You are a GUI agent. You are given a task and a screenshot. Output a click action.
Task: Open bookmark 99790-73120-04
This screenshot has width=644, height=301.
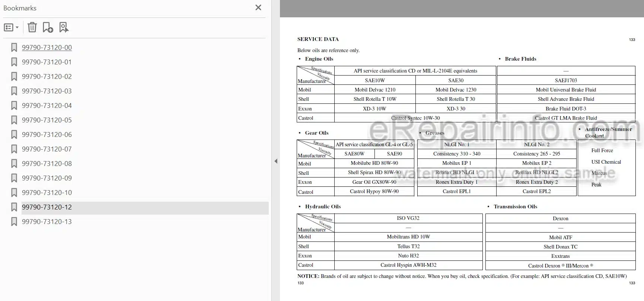pos(47,106)
